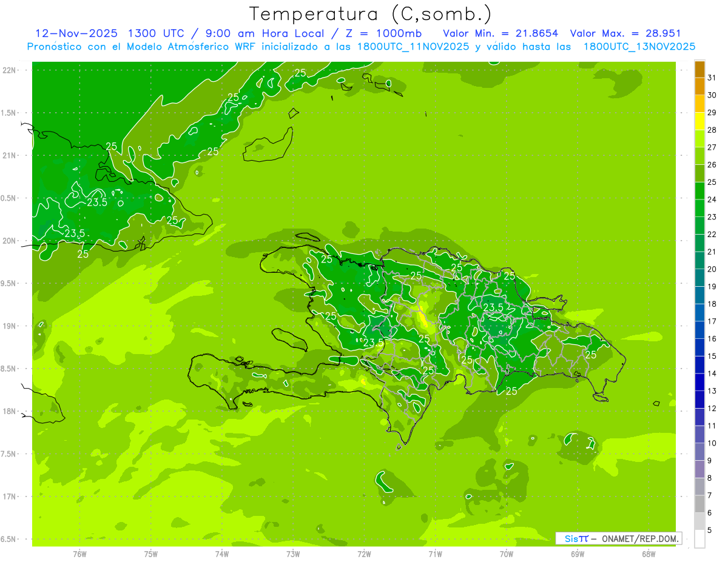Pick the teal swatch between 19 and 20
This screenshot has height=562, width=728.
click(699, 278)
